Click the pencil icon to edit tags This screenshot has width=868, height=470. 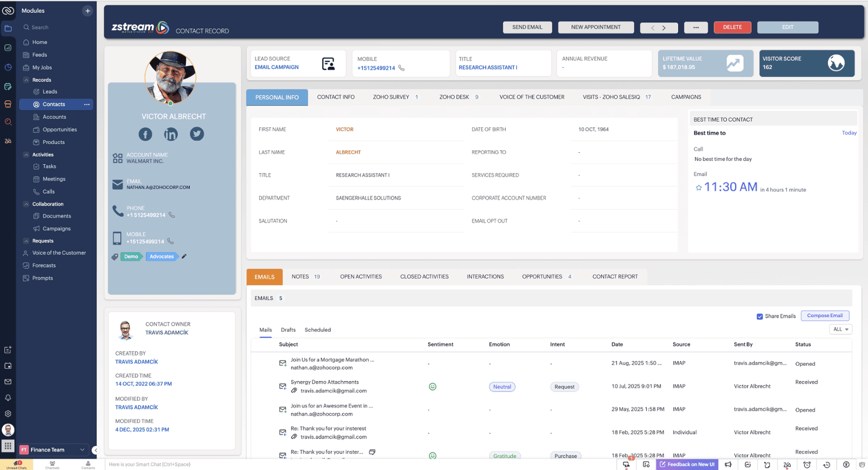point(184,256)
